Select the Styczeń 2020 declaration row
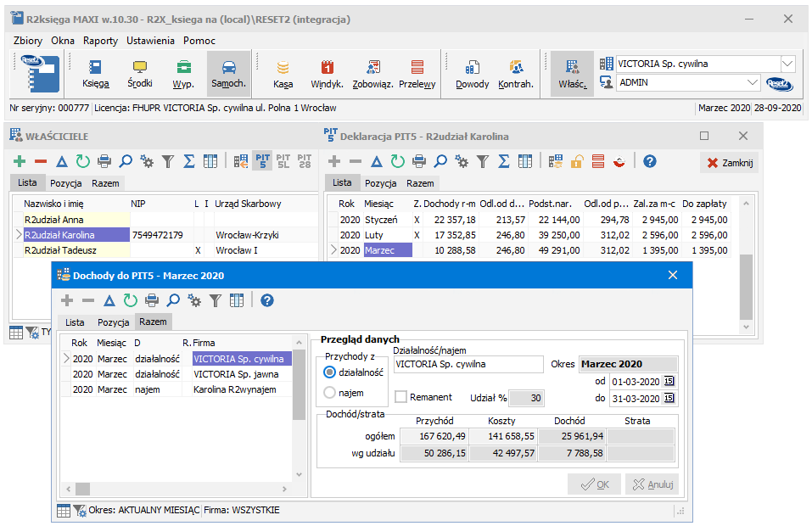Screen dimensions: 812x526 [x=529, y=220]
